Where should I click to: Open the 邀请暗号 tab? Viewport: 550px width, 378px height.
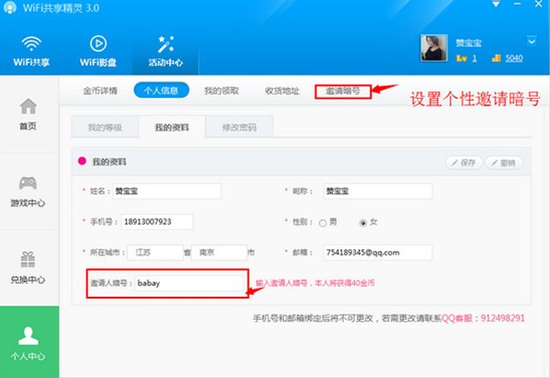click(343, 91)
